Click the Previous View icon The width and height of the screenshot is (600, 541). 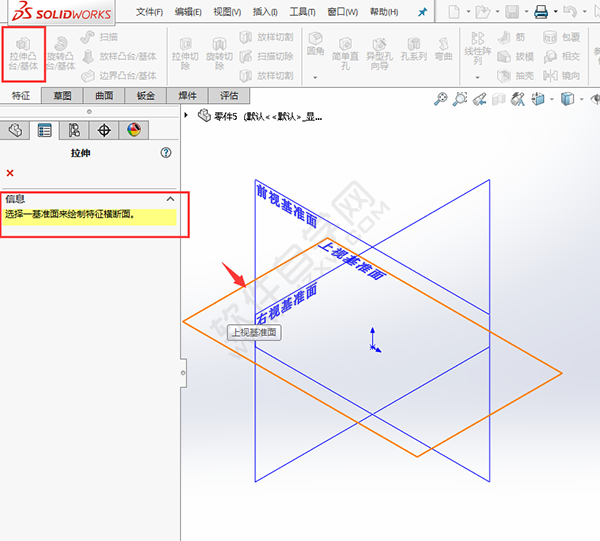pos(479,99)
